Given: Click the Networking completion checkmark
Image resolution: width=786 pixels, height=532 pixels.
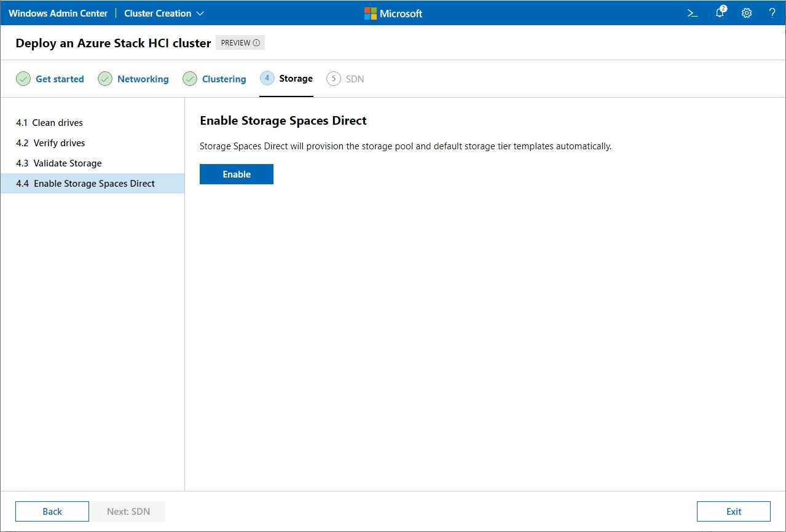Looking at the screenshot, I should coord(104,79).
